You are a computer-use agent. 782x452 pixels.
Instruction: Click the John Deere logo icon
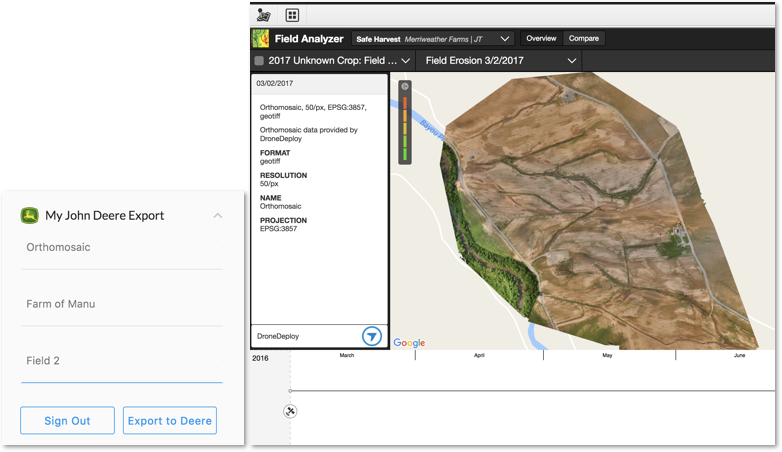(30, 215)
